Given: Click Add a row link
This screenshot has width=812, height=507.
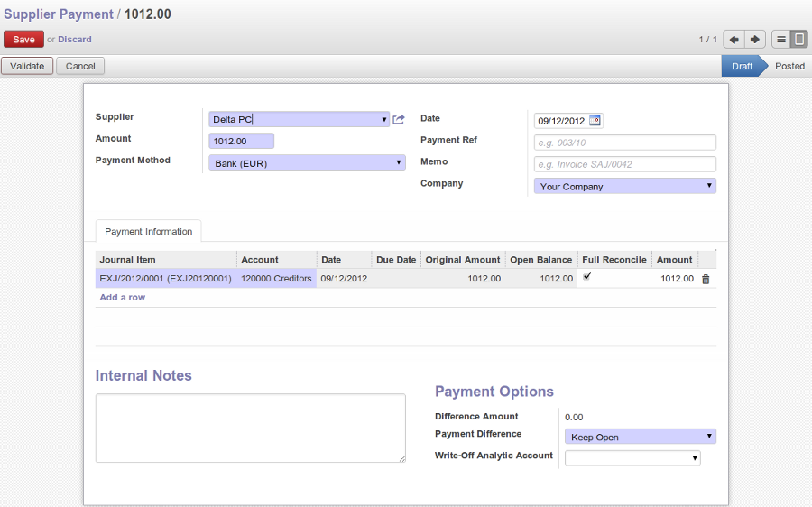Looking at the screenshot, I should (x=123, y=298).
